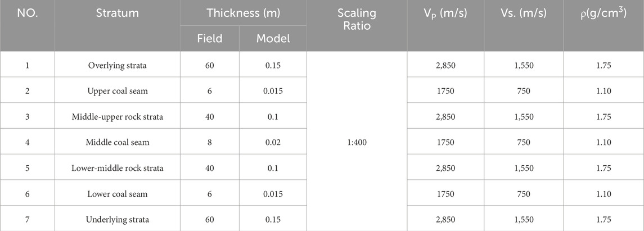Click the Middle coal seam cell
Viewport: 644px width, 231px height.
pyautogui.click(x=118, y=142)
